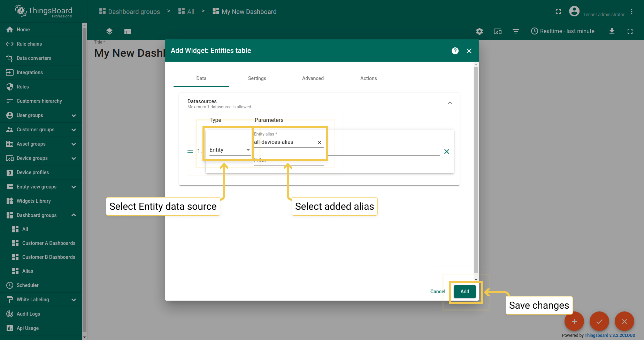This screenshot has width=644, height=340.
Task: Open entity aliases icon in toolbar
Action: point(498,31)
